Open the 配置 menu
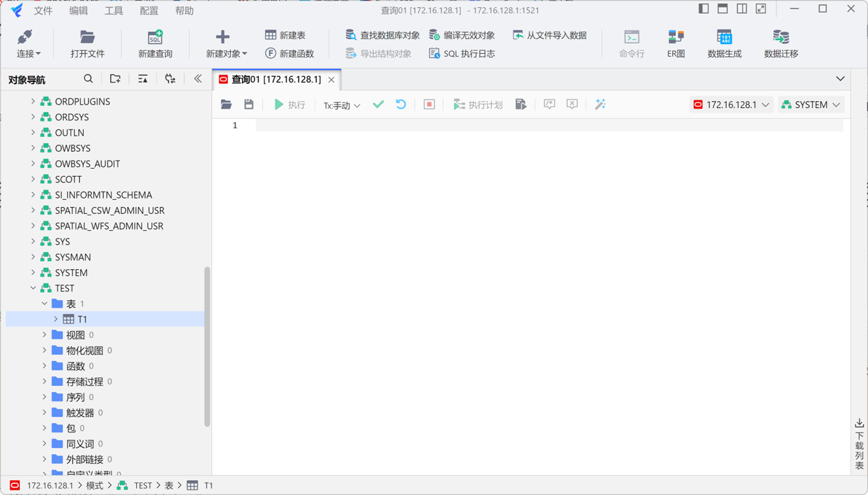This screenshot has height=495, width=868. [x=149, y=11]
